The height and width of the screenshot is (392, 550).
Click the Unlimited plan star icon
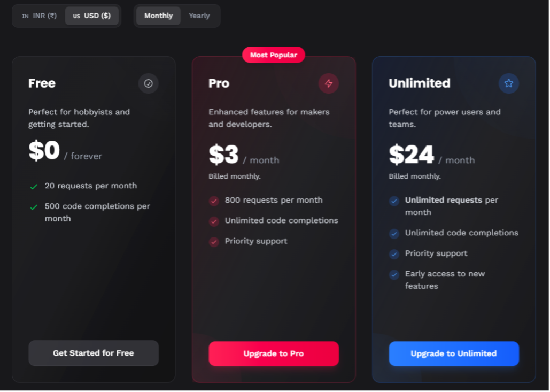point(509,83)
